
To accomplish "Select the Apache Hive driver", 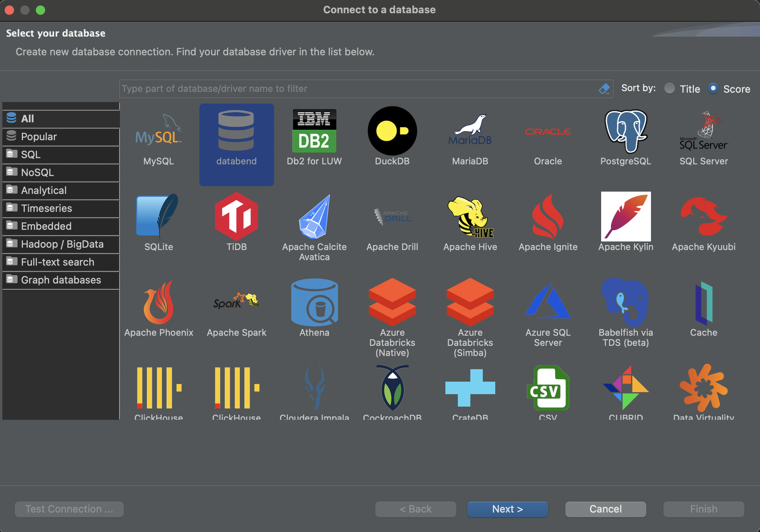I will pos(470,217).
